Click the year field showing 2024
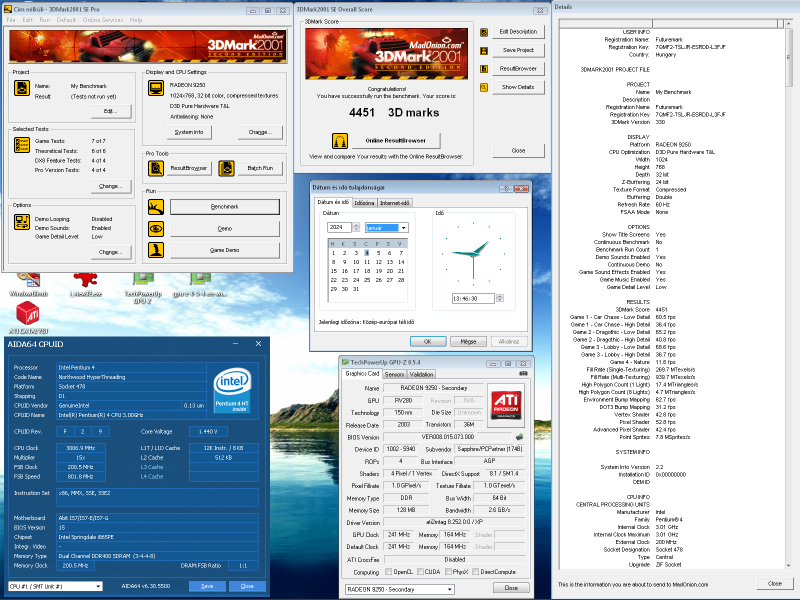 [x=339, y=227]
